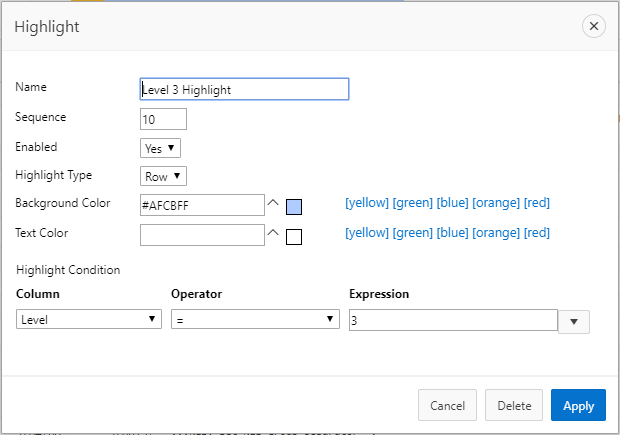Choose [blue] preset for Text Color
The height and width of the screenshot is (435, 620).
coord(452,233)
